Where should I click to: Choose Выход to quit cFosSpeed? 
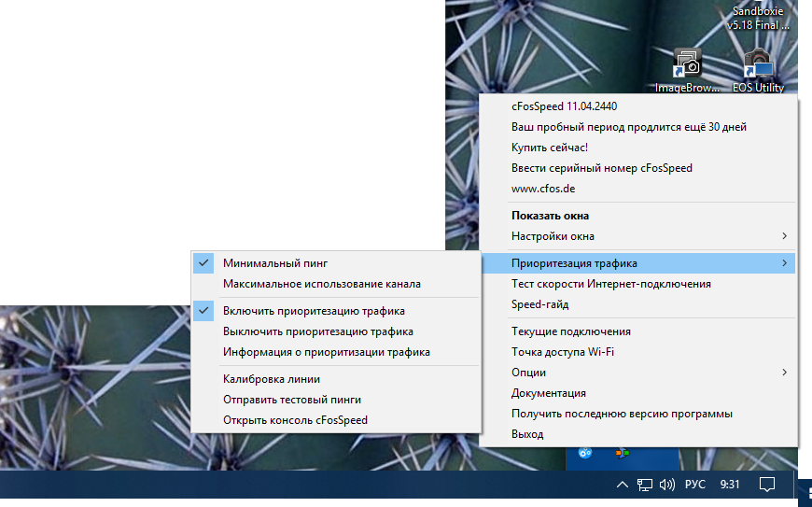[638, 434]
